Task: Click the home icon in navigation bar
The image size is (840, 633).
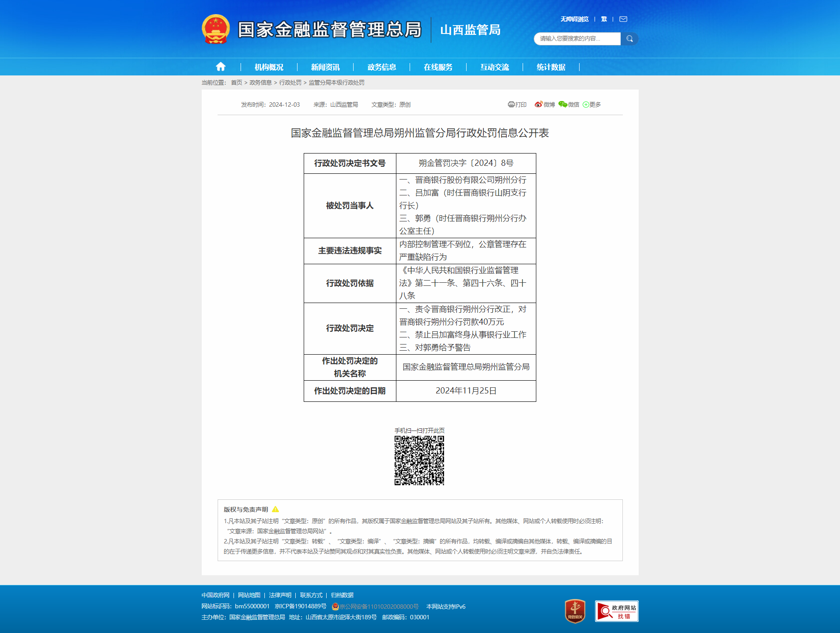Action: (x=221, y=67)
